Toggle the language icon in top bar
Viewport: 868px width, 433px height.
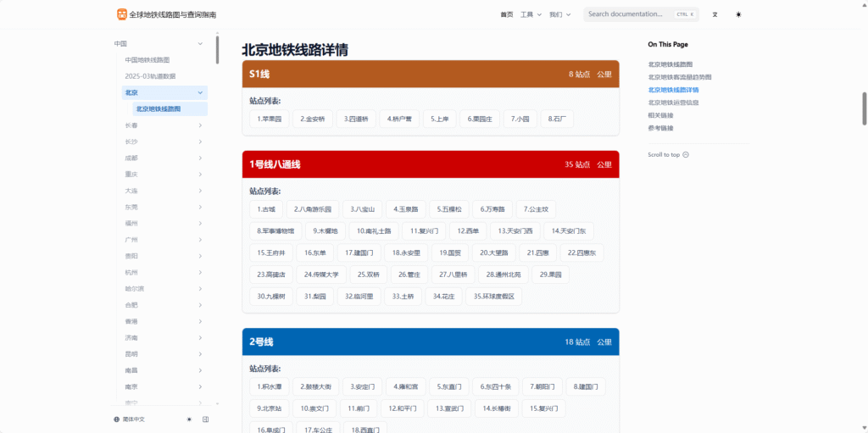pos(715,14)
